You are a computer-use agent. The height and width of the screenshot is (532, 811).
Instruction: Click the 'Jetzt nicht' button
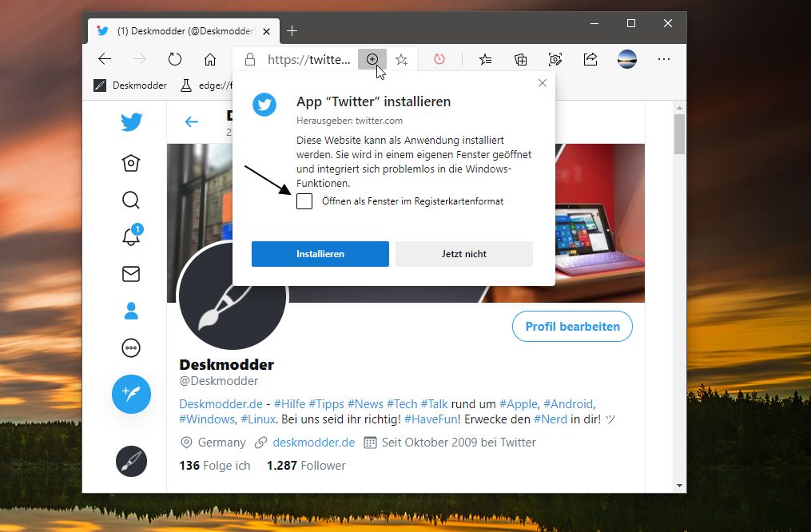coord(464,254)
